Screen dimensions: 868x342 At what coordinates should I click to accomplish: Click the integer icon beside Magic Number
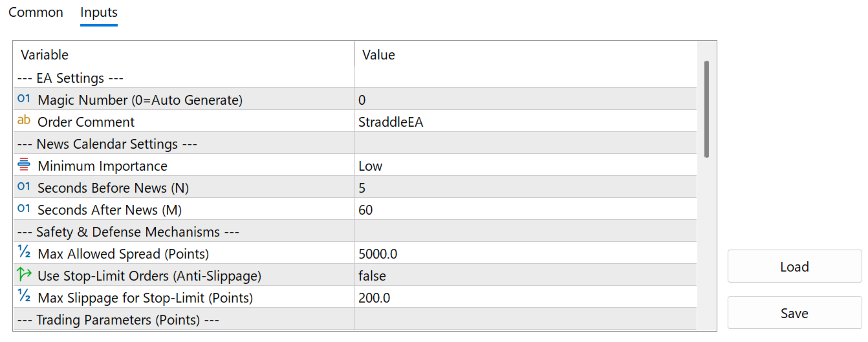24,100
